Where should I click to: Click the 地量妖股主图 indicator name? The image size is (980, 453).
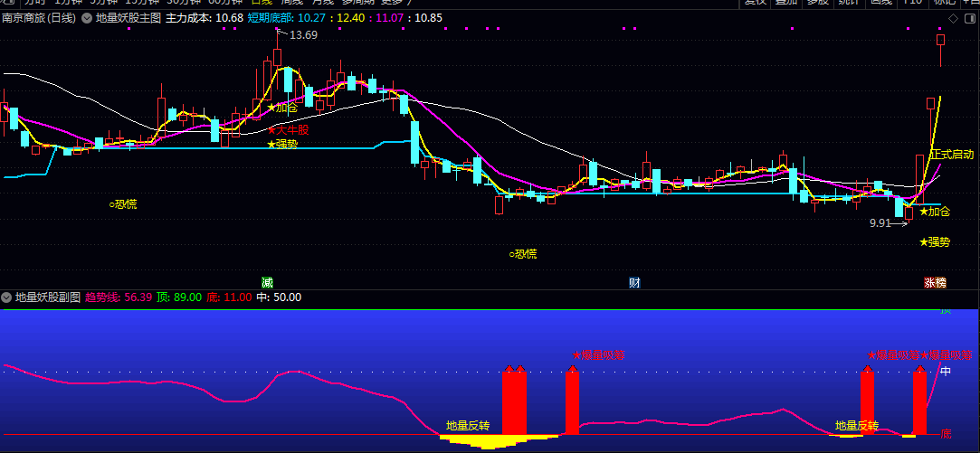coord(128,18)
